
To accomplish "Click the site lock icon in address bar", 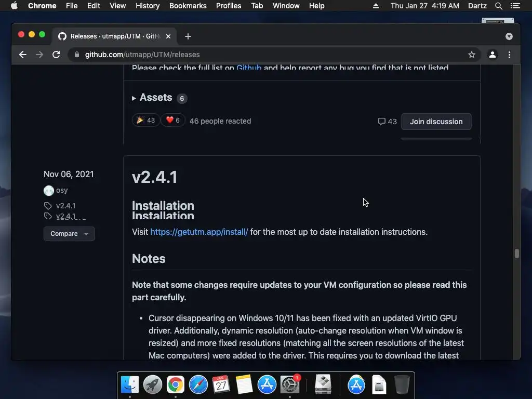I will coord(77,55).
